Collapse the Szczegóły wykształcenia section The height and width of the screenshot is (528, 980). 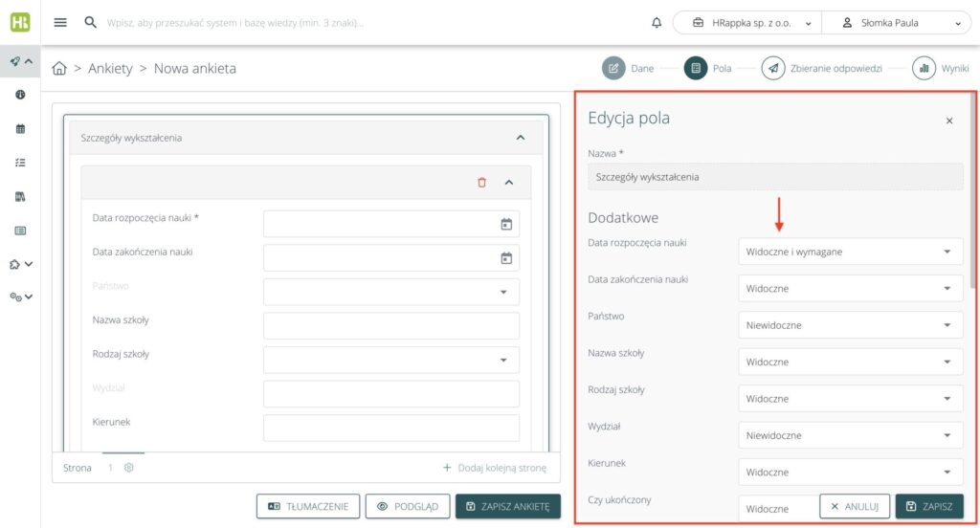point(520,138)
